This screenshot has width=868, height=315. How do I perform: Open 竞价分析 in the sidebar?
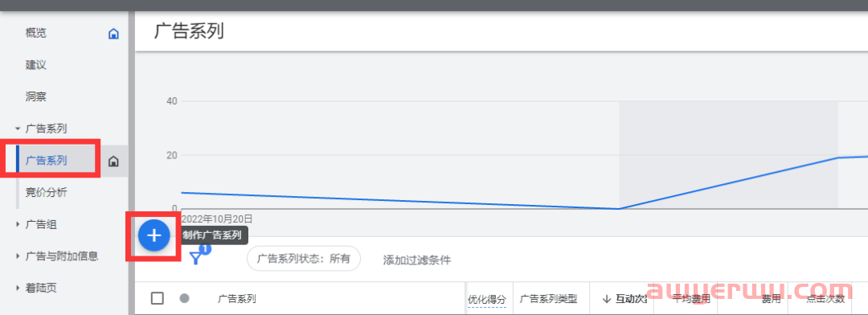pos(47,193)
